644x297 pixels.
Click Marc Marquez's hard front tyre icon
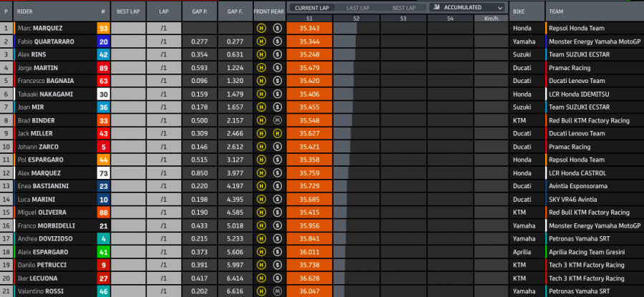click(263, 29)
